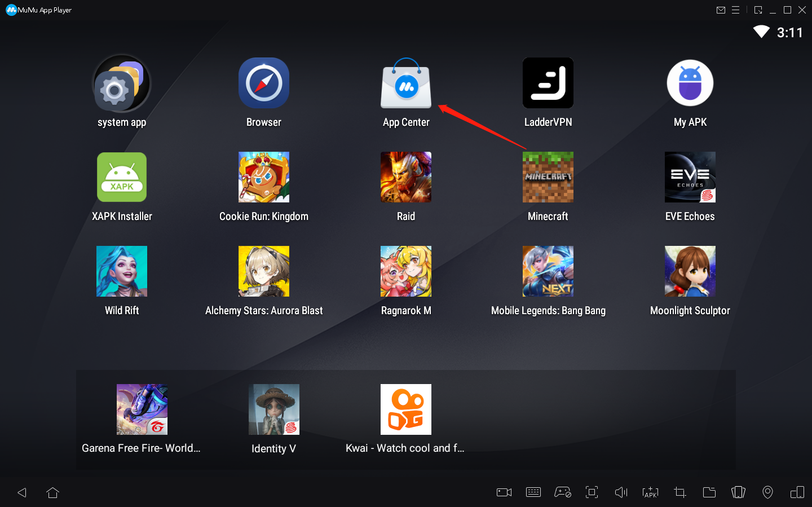Start screen recording with camera icon

(x=504, y=492)
